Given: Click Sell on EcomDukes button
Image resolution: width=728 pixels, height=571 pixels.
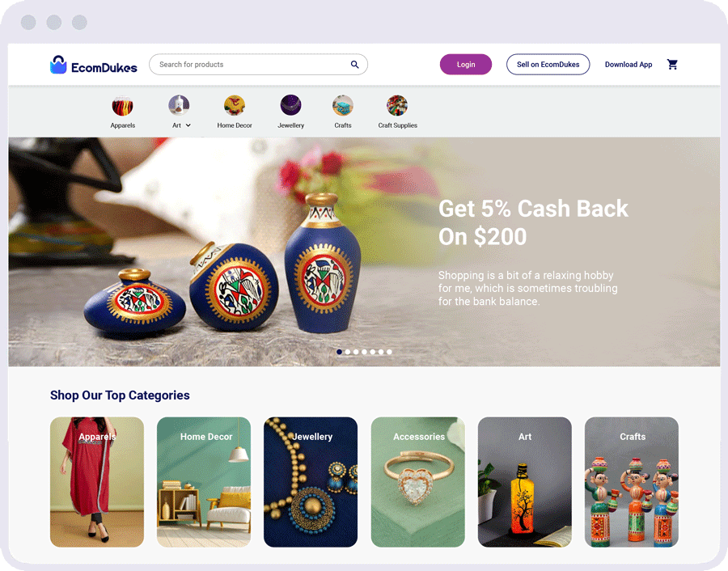Looking at the screenshot, I should pyautogui.click(x=548, y=65).
